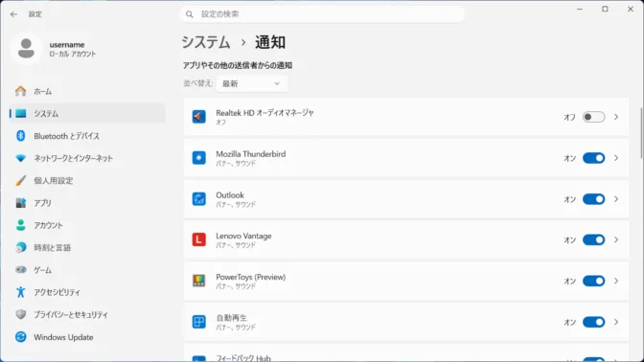Expand the Outlook row chevron
The height and width of the screenshot is (362, 644).
pyautogui.click(x=616, y=199)
